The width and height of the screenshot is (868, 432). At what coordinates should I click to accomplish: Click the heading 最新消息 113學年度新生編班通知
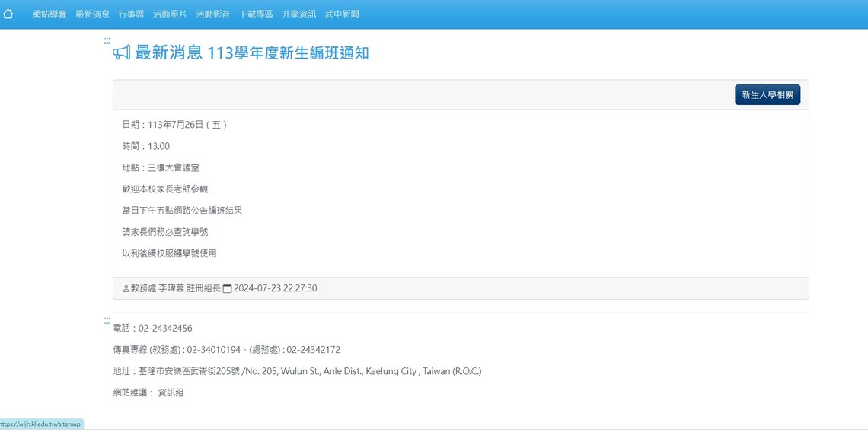tap(252, 53)
